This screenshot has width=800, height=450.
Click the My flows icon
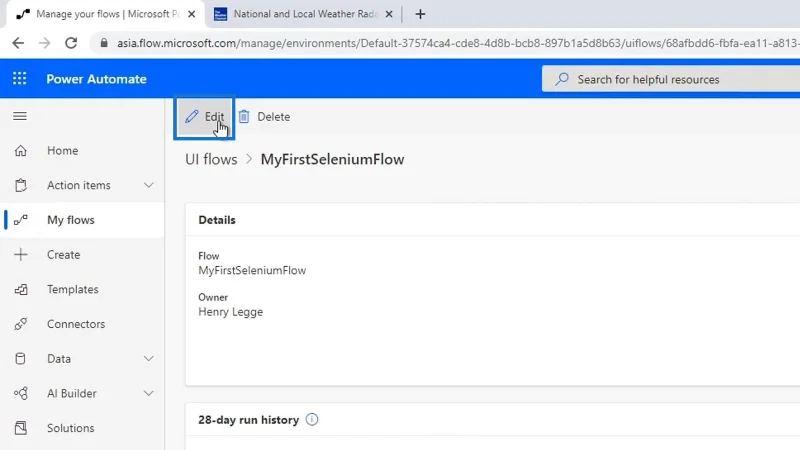(20, 220)
